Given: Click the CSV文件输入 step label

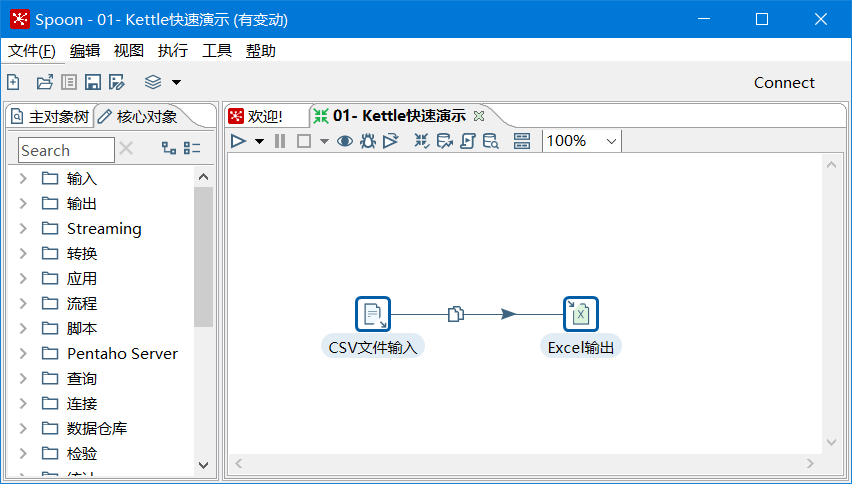Looking at the screenshot, I should [373, 347].
